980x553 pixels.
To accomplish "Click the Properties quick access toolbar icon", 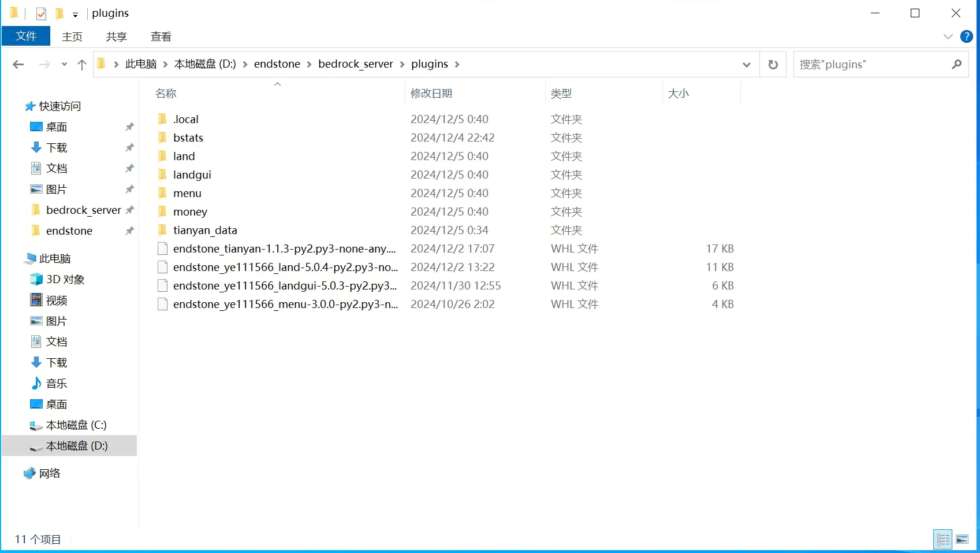I will pos(41,13).
